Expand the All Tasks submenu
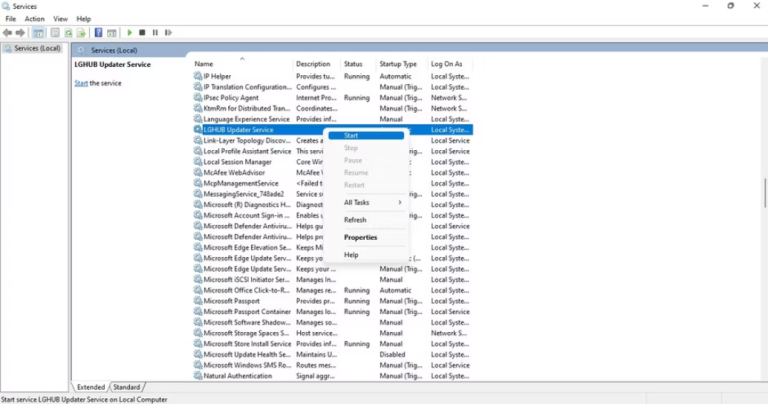 [x=372, y=202]
